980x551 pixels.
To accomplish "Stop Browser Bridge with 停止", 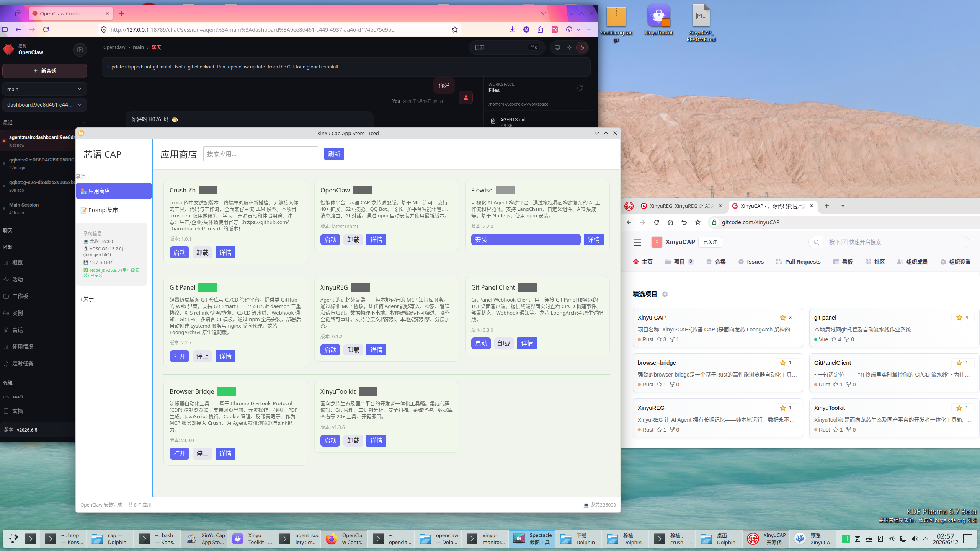I will coord(202,453).
